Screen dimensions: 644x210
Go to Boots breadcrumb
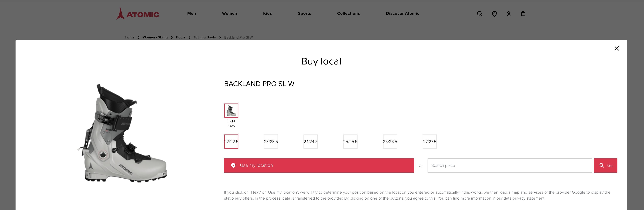click(x=180, y=37)
